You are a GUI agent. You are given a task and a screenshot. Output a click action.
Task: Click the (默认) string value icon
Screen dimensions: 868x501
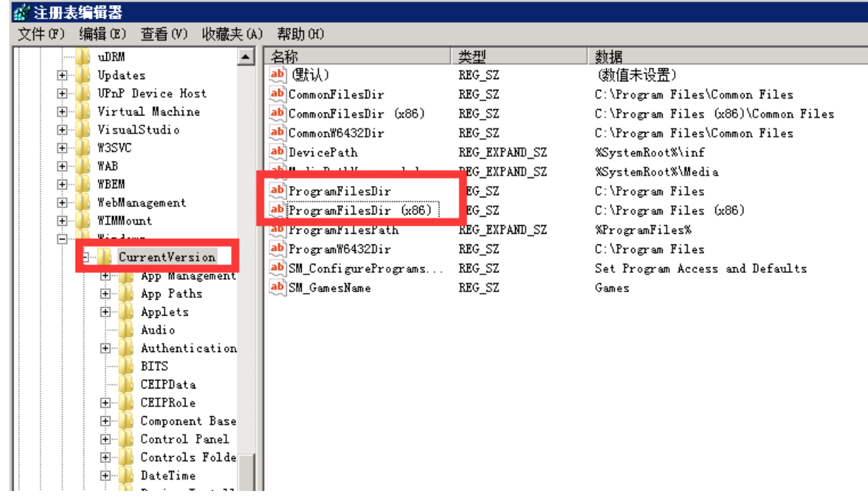pos(277,75)
